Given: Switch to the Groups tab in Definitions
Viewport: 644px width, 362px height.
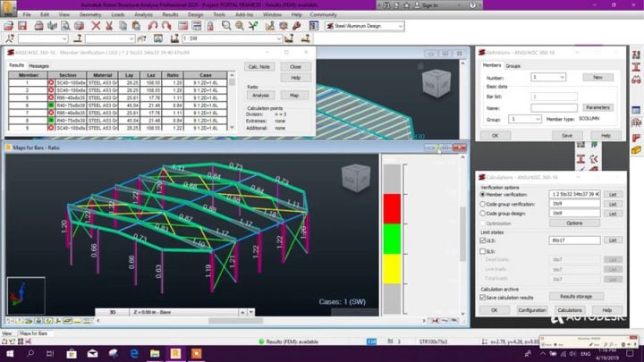Looking at the screenshot, I should pyautogui.click(x=513, y=65).
